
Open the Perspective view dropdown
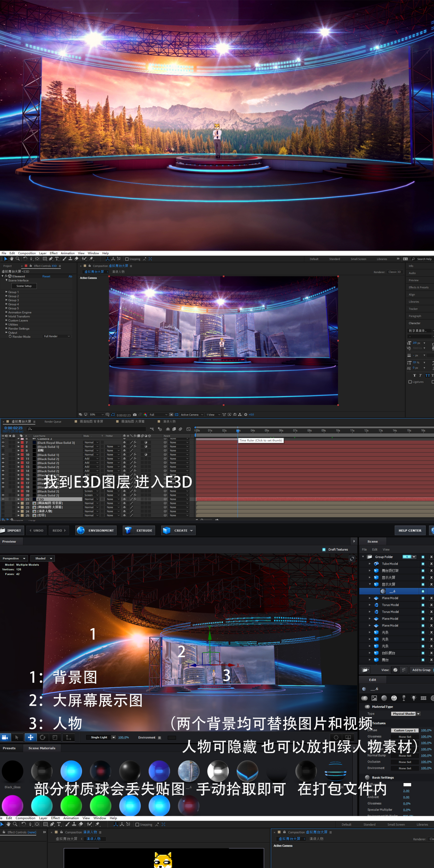pos(14,558)
